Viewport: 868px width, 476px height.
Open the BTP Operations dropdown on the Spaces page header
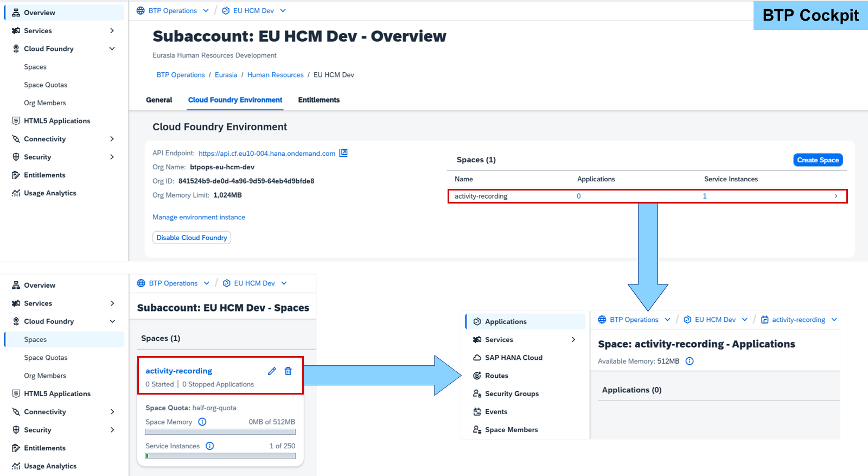(207, 283)
